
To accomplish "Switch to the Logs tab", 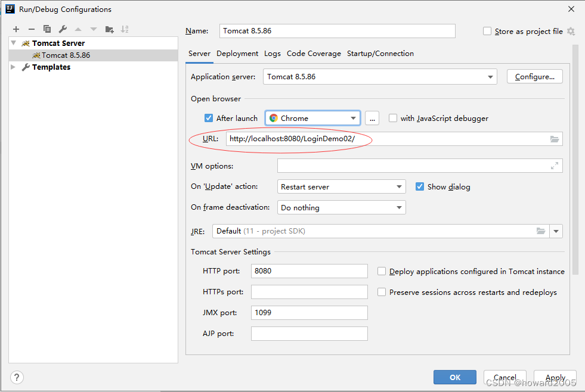I will pos(273,54).
